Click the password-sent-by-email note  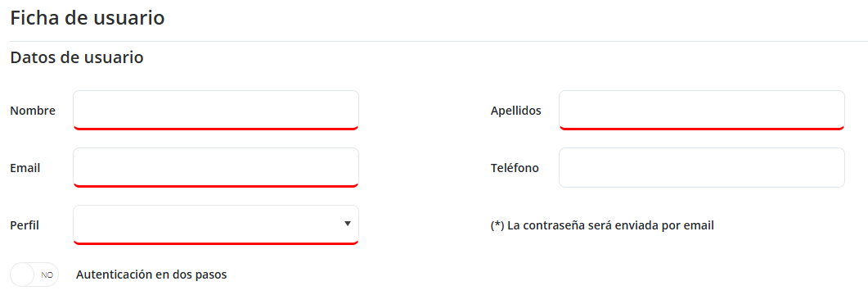[602, 225]
